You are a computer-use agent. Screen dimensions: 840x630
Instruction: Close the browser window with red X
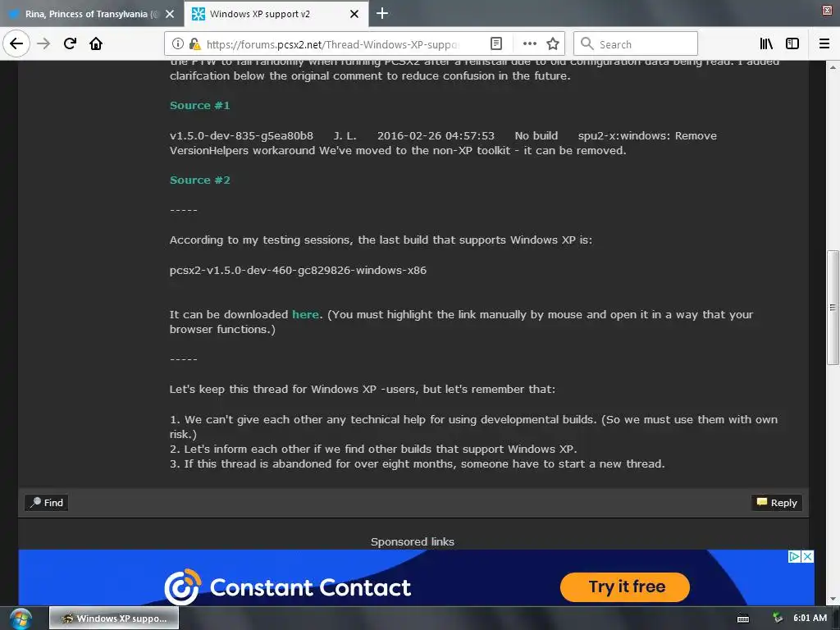(827, 10)
